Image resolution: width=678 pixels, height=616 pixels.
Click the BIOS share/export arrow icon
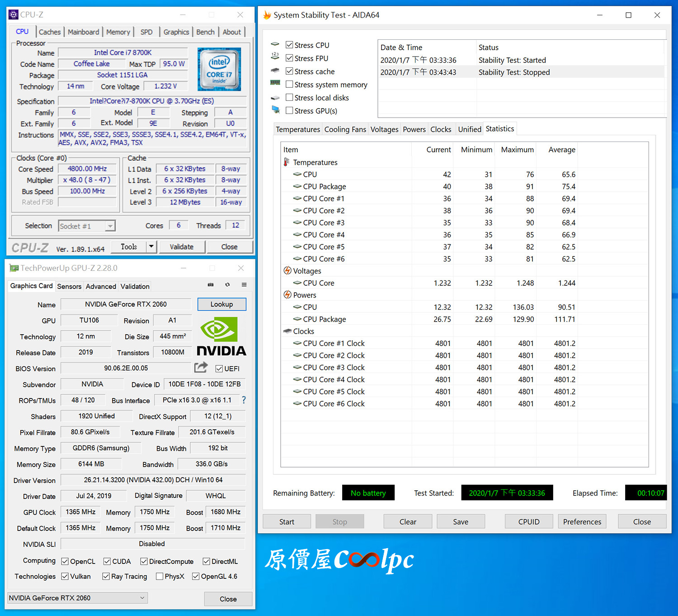coord(201,367)
